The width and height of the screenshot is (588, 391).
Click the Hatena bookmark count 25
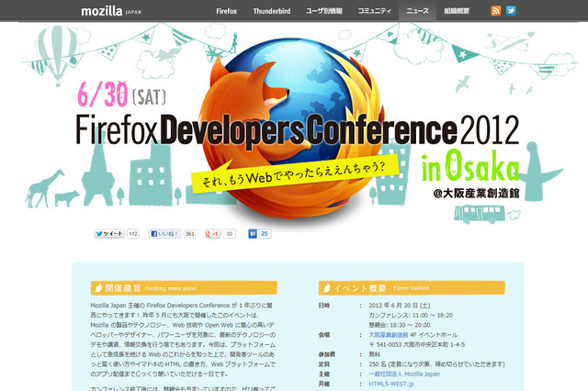(265, 234)
